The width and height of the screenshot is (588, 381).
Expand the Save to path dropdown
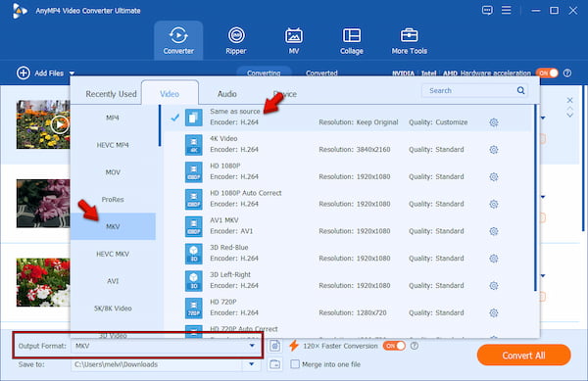click(x=252, y=364)
